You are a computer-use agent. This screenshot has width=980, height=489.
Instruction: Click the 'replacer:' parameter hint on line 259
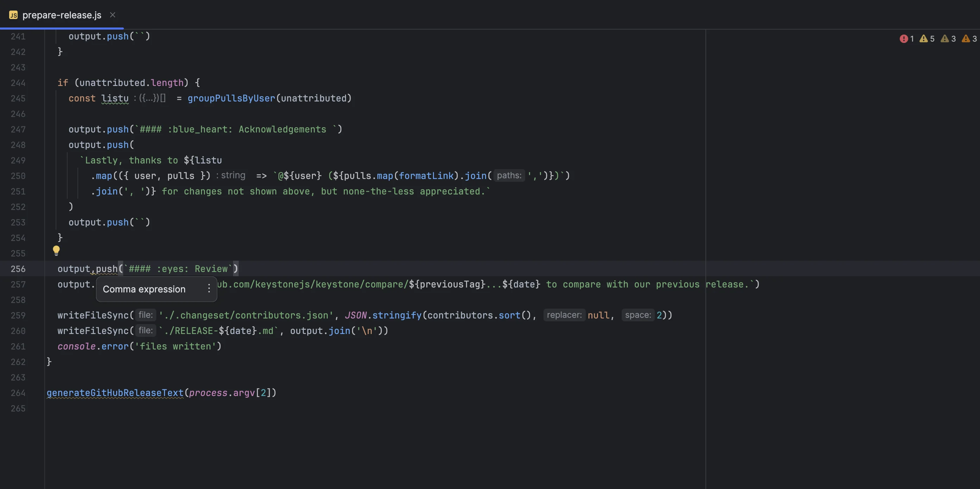click(x=564, y=315)
